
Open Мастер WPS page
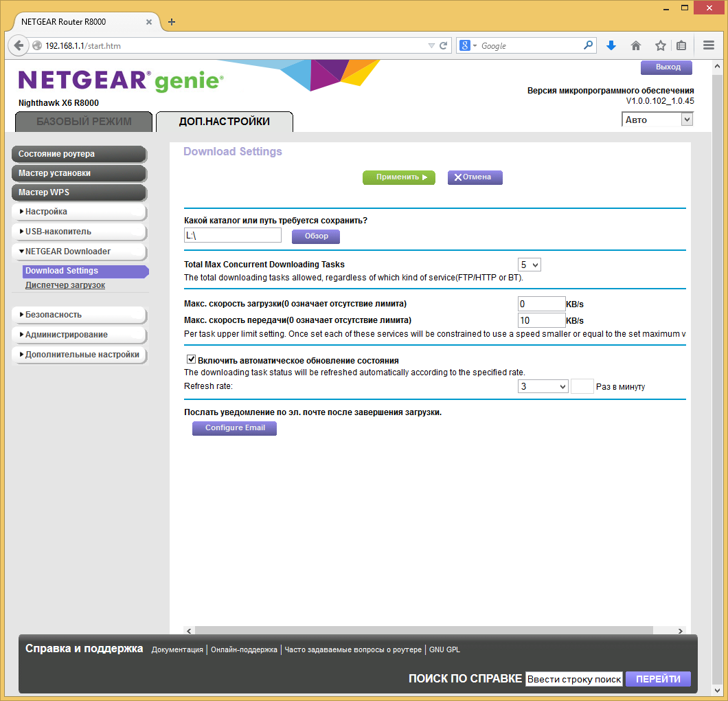[x=79, y=192]
